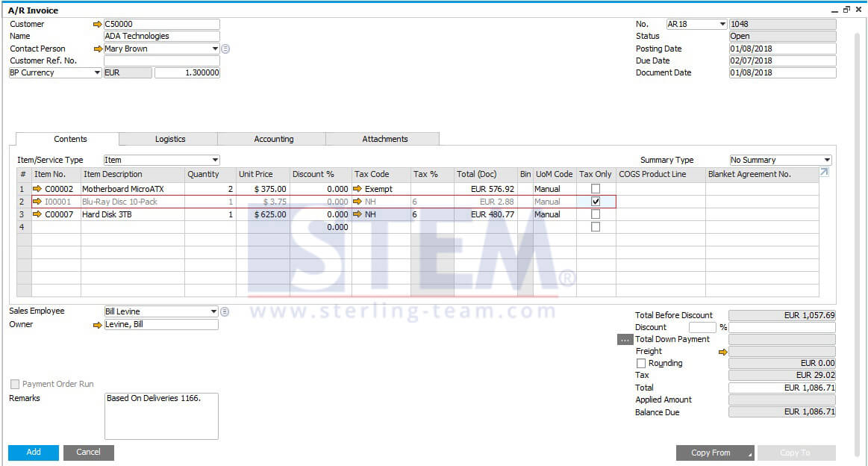This screenshot has width=868, height=466.
Task: Switch to the Logistics tab
Action: 170,139
